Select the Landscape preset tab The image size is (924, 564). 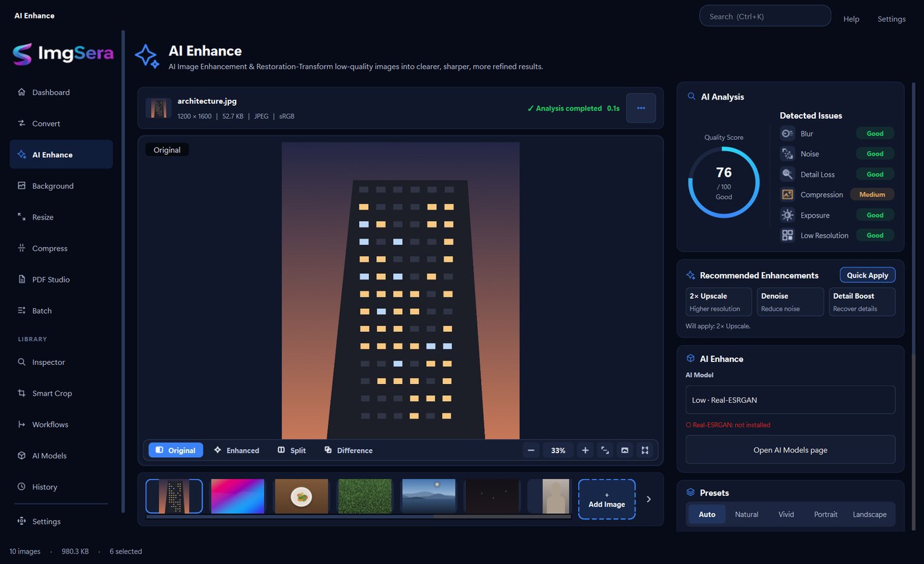[870, 514]
